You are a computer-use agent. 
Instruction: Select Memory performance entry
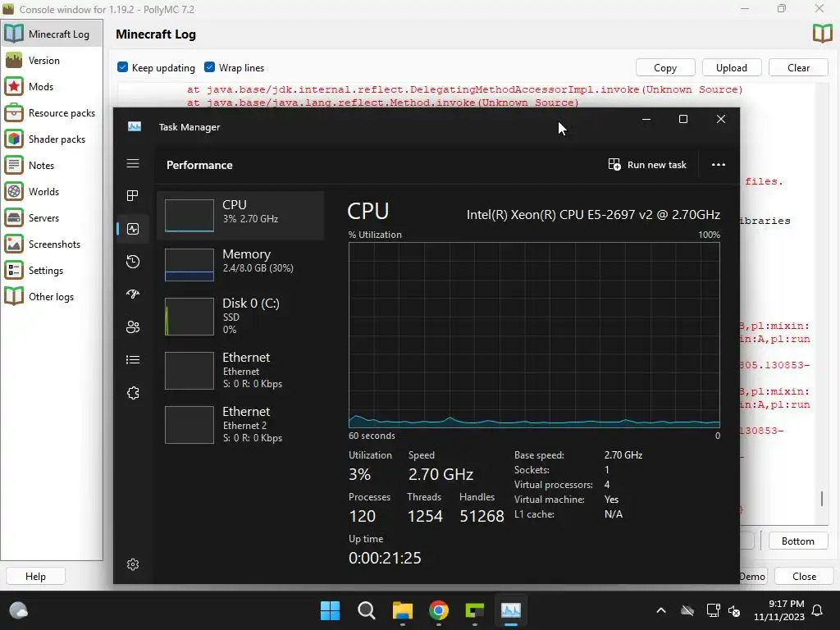[240, 265]
